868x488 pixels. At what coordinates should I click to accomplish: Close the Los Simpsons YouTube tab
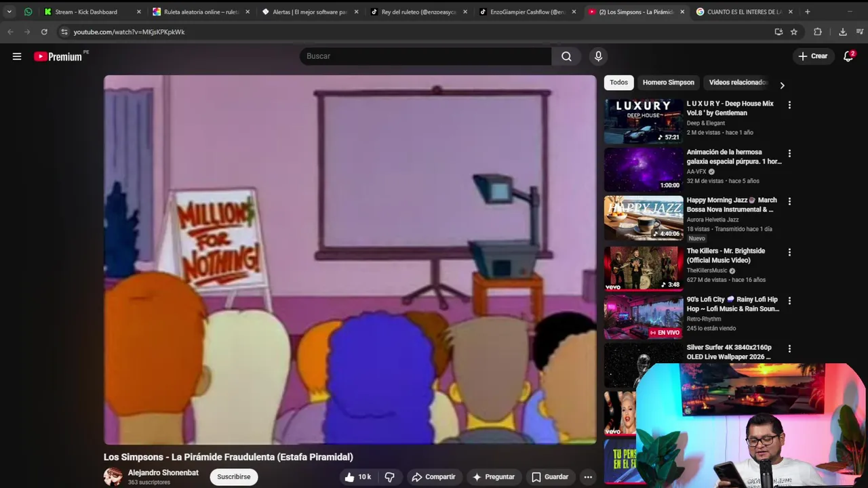682,12
